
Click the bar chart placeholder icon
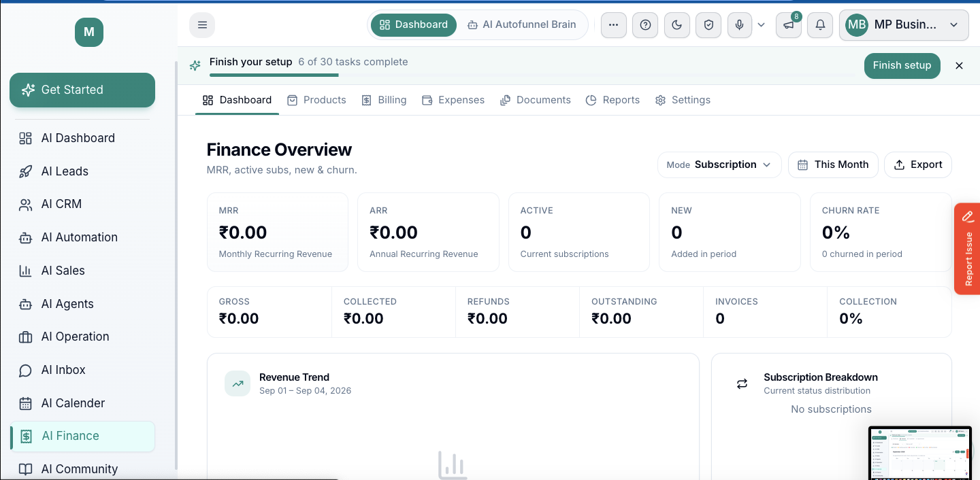point(453,465)
